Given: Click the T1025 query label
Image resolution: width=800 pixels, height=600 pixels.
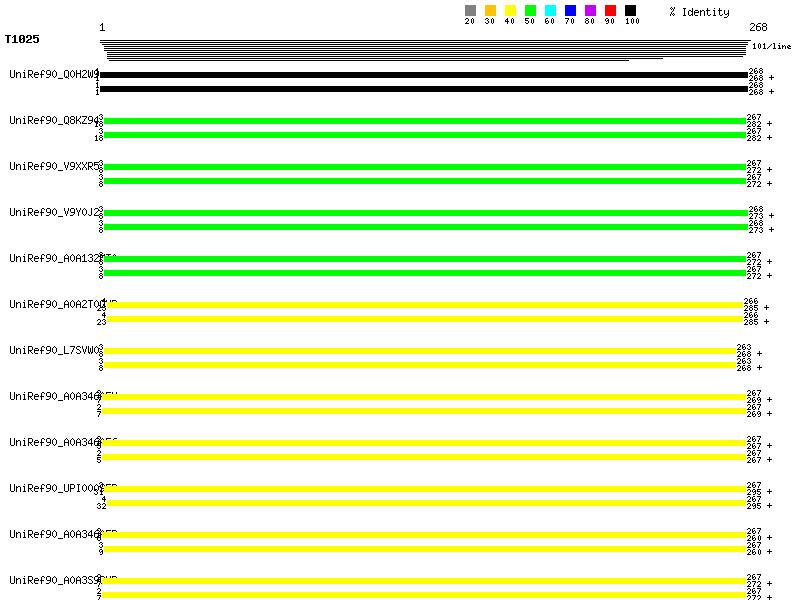Looking at the screenshot, I should click(x=22, y=40).
